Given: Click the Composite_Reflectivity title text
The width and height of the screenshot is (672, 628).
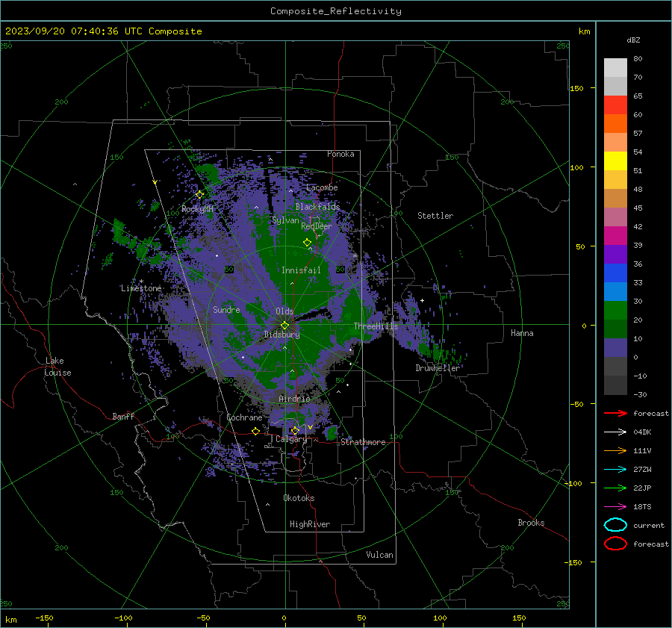Looking at the screenshot, I should click(x=336, y=11).
